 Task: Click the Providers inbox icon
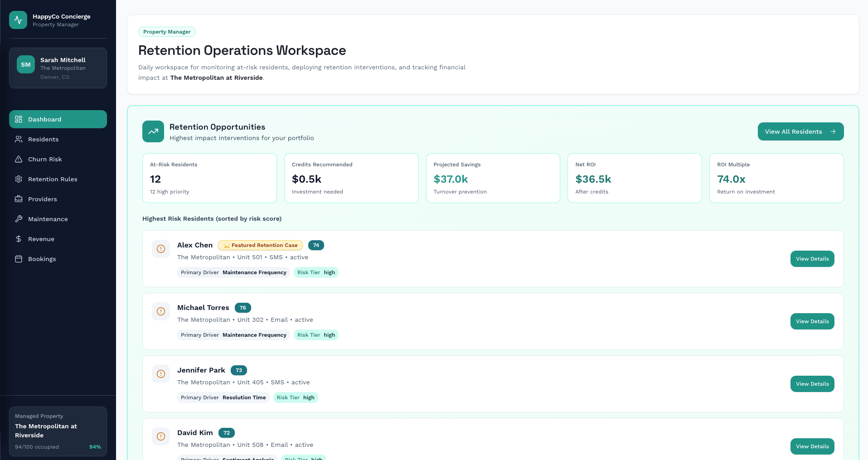[x=19, y=199]
